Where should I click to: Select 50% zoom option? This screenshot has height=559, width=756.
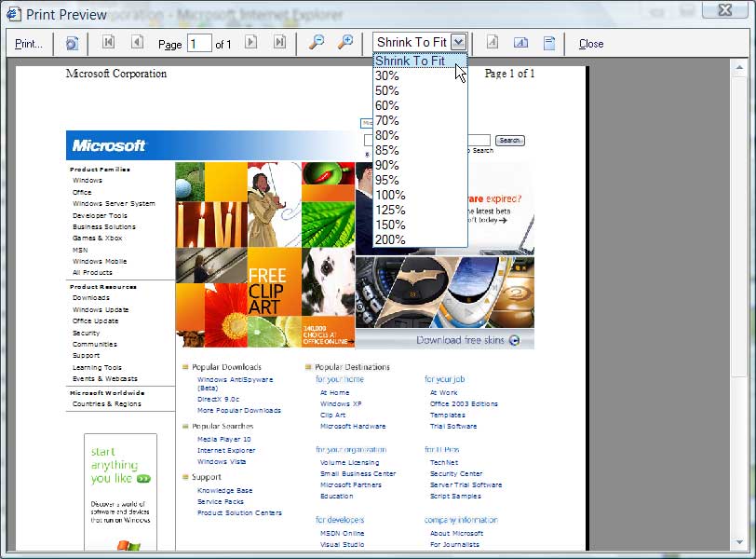(420, 90)
